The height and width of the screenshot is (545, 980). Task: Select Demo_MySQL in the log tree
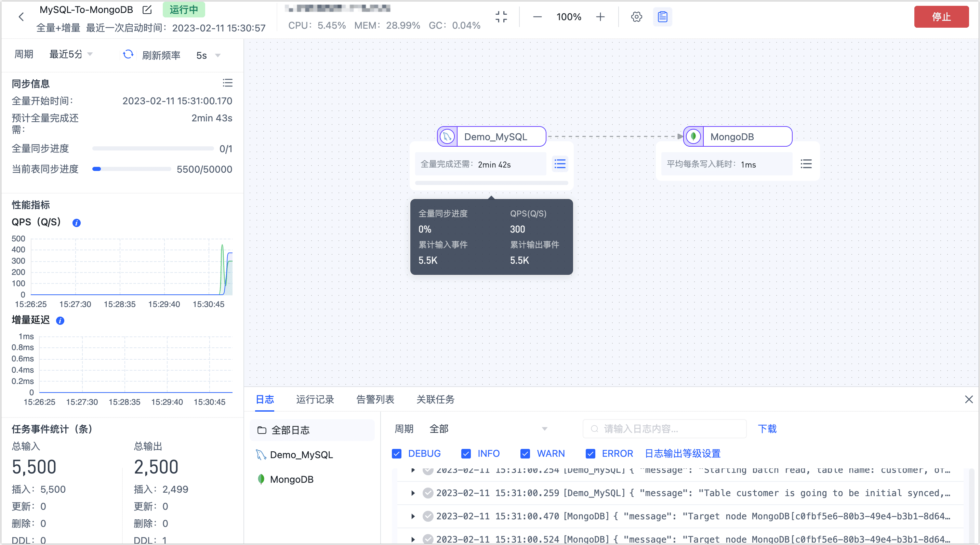pyautogui.click(x=312, y=454)
